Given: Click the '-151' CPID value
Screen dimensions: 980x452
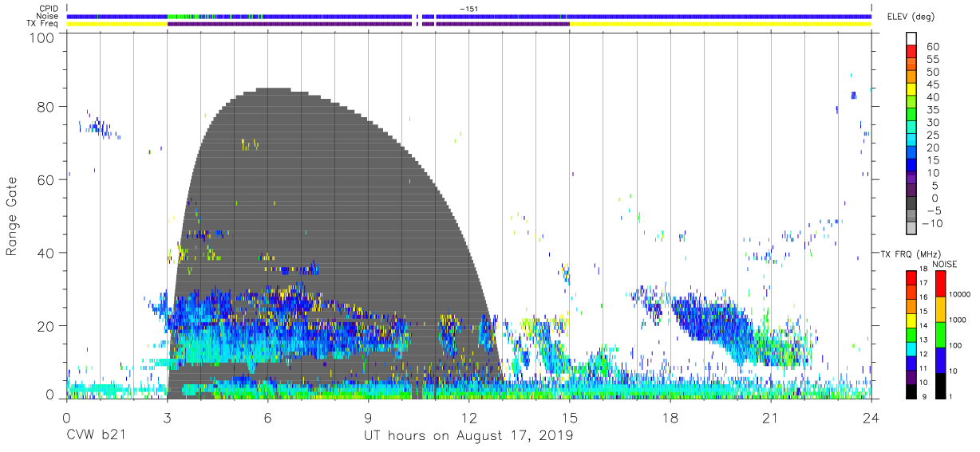Looking at the screenshot, I should coord(468,8).
